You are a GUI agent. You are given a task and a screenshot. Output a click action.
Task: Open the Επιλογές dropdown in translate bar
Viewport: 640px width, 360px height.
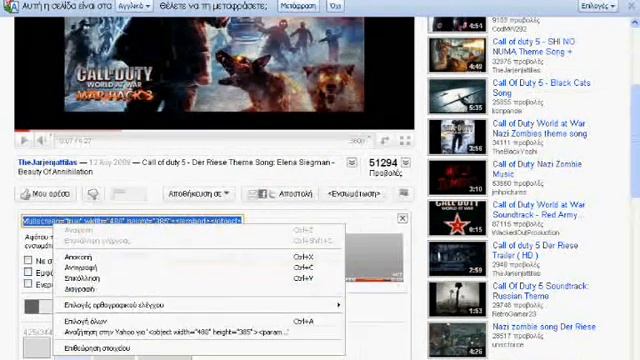point(598,6)
